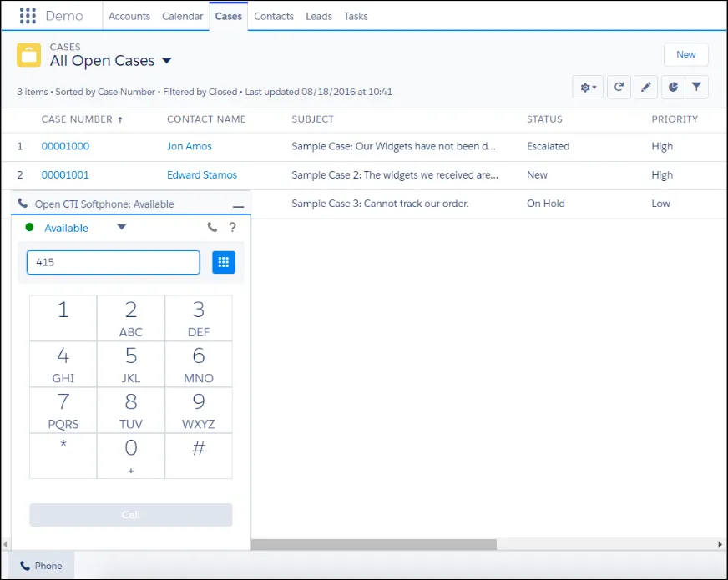Select the inline edit pencil icon
Image resolution: width=728 pixels, height=580 pixels.
click(645, 87)
